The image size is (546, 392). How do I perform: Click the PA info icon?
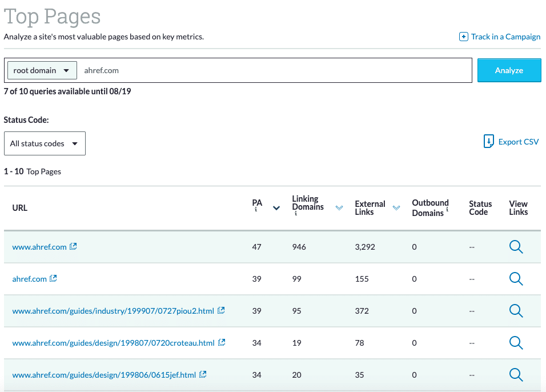coord(256,210)
